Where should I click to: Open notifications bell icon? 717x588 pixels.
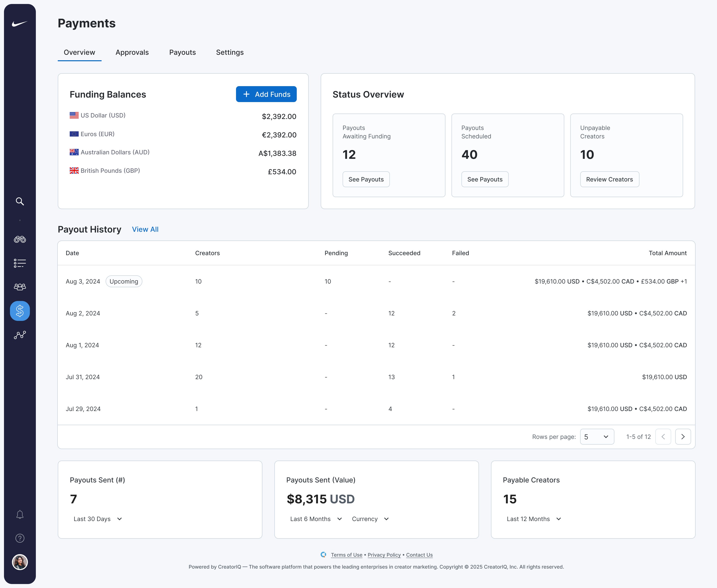[20, 515]
